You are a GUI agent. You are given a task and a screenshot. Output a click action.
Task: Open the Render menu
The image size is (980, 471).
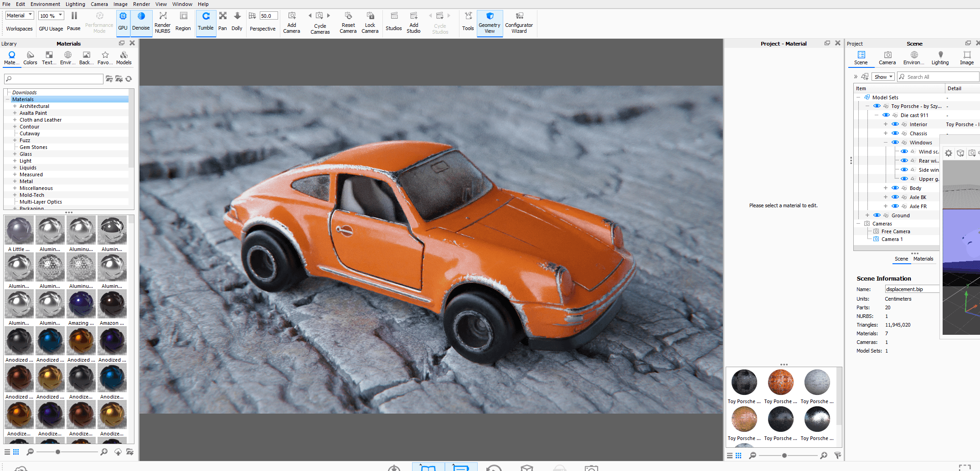(x=141, y=4)
